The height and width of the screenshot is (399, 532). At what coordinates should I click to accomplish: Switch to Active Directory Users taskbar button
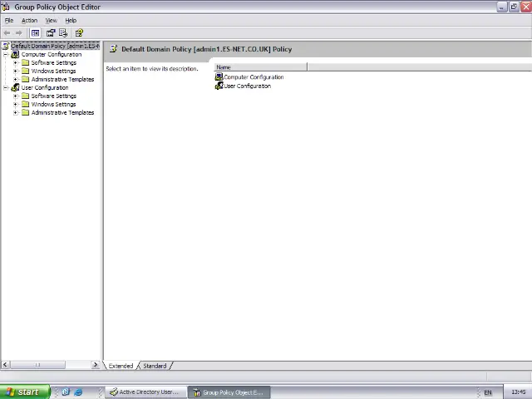coord(143,392)
